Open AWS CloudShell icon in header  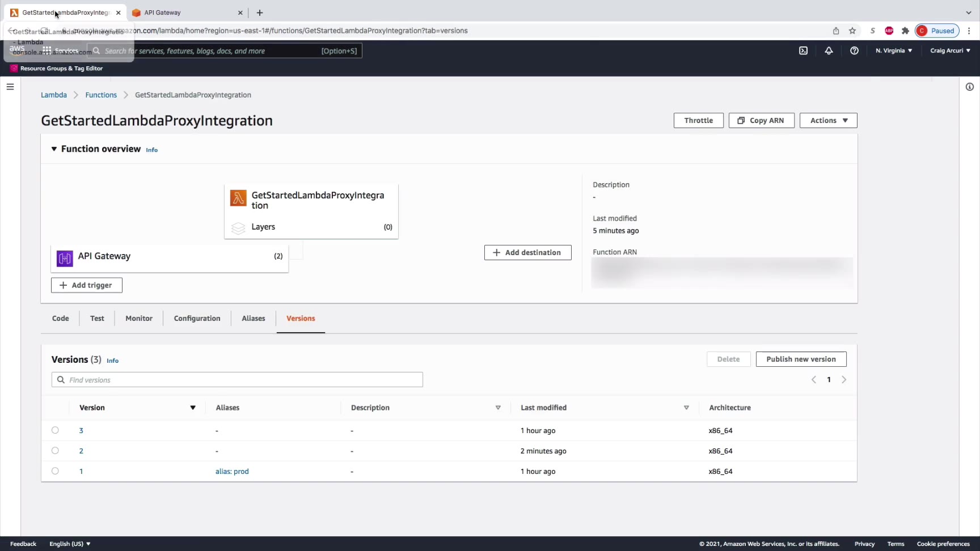pyautogui.click(x=803, y=50)
